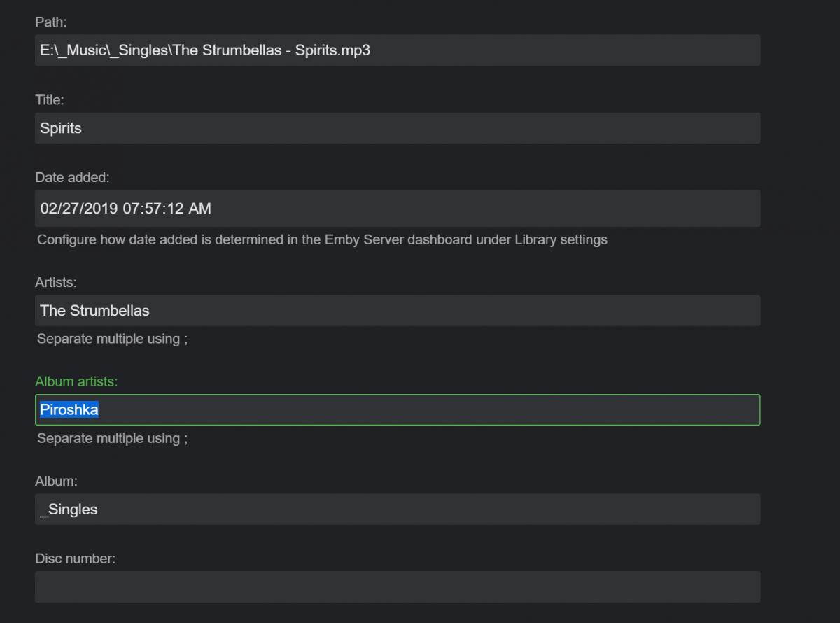840x623 pixels.
Task: Click the "Path:" label
Action: tap(51, 22)
